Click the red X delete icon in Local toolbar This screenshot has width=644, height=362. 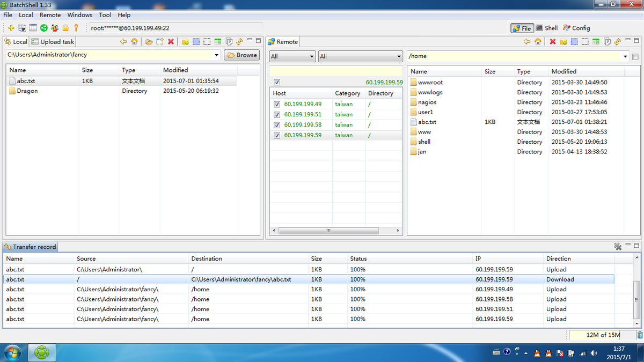coord(171,41)
